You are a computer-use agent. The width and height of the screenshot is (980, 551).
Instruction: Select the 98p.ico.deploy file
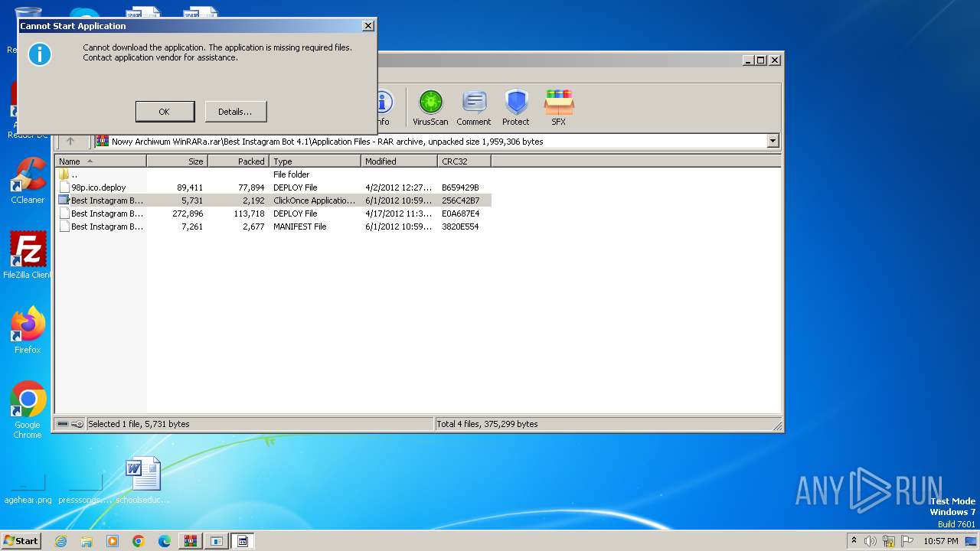coord(273,187)
